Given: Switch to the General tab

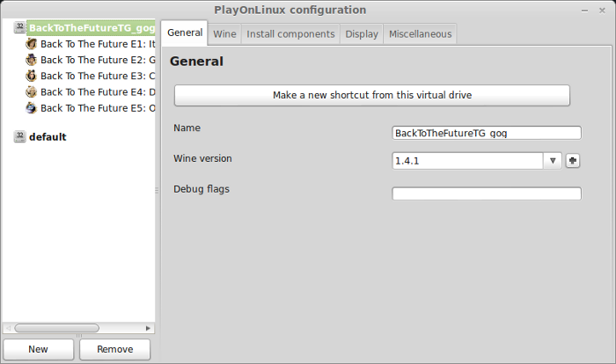Looking at the screenshot, I should [x=185, y=33].
